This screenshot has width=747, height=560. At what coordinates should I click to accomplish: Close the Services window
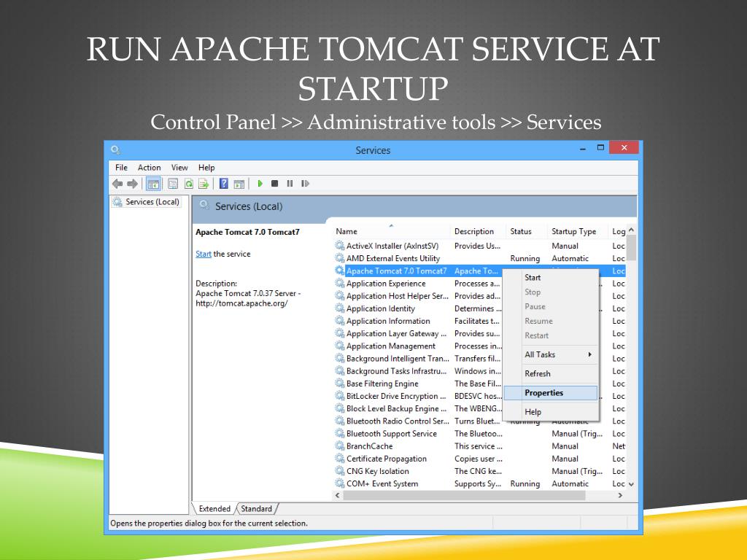[x=624, y=147]
